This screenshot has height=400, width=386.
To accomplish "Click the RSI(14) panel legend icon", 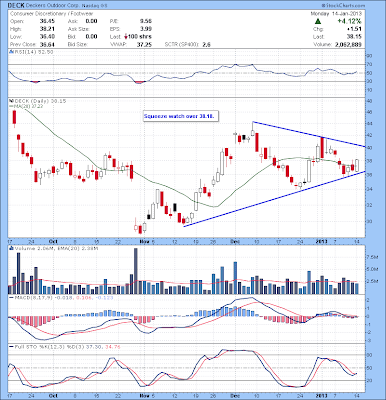I will click(x=10, y=52).
